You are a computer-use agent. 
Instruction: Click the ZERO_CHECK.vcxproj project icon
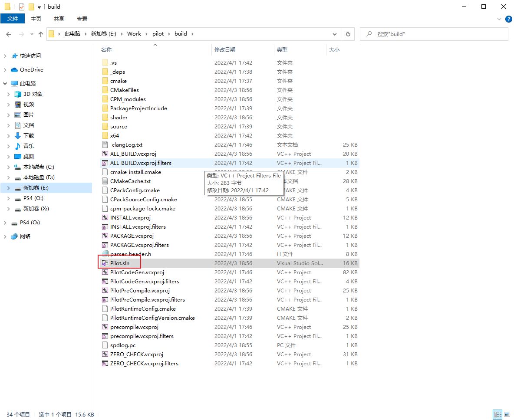click(x=105, y=354)
